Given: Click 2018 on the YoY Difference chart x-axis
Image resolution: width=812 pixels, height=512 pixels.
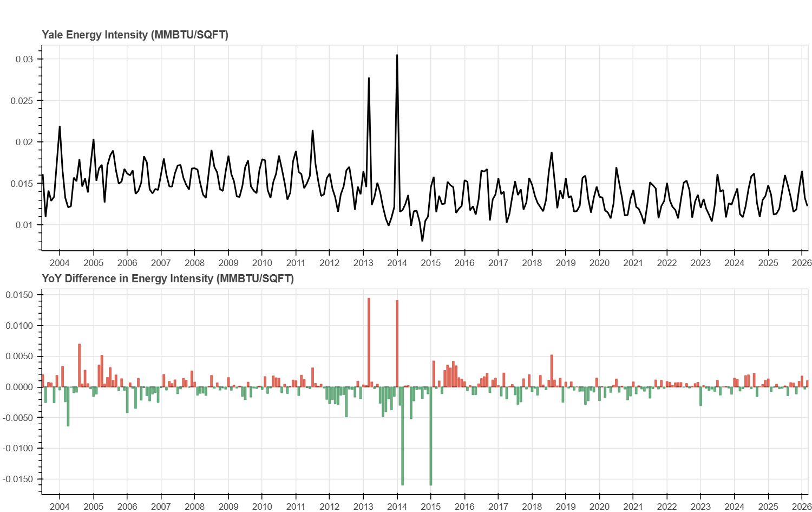Looking at the screenshot, I should (x=532, y=507).
